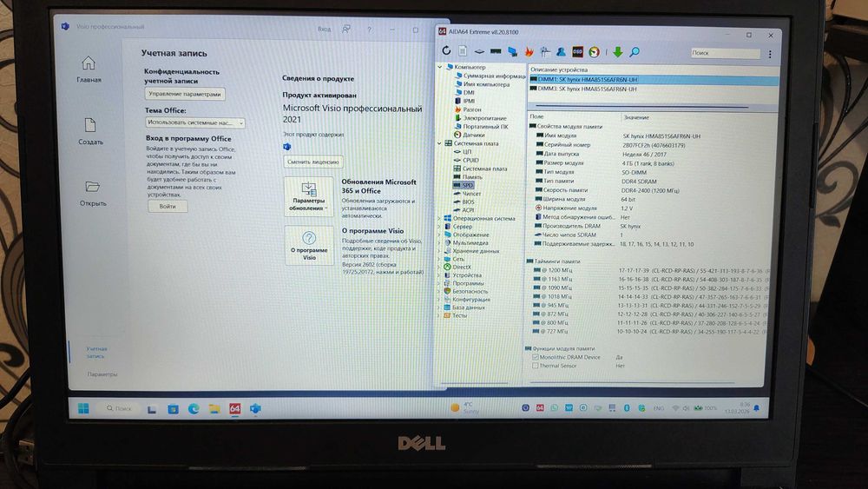Screen dimensions: 868x489
Task: Open File Explorer from the taskbar
Action: pyautogui.click(x=214, y=409)
